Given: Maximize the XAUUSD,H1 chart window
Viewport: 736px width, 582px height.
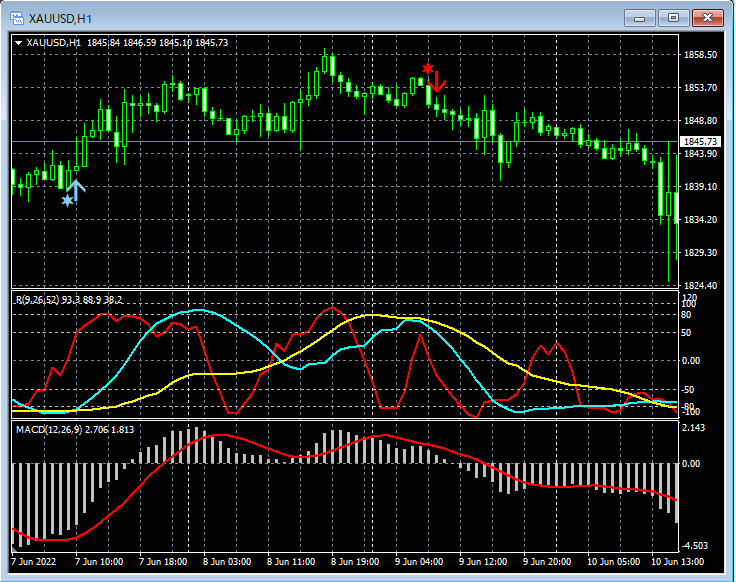Looking at the screenshot, I should pyautogui.click(x=673, y=17).
